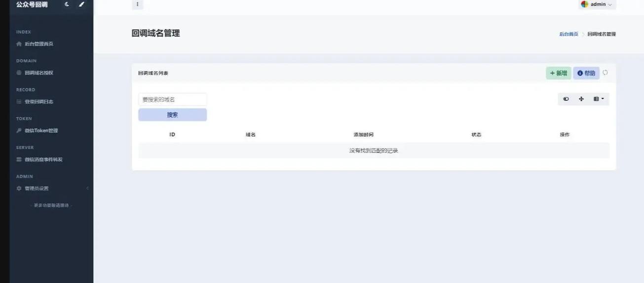This screenshot has height=283, width=644.
Task: Open the admin user dropdown
Action: (x=598, y=4)
